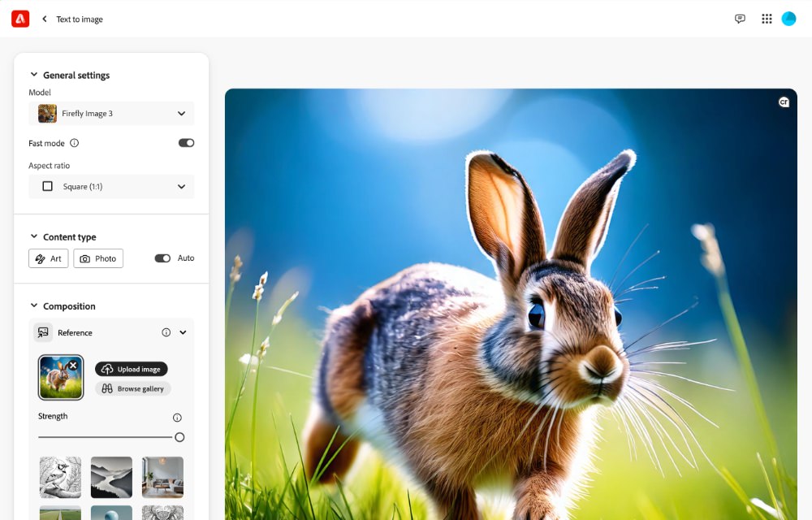Viewport: 812px width, 520px height.
Task: Toggle Fast mode switch
Action: 186,143
